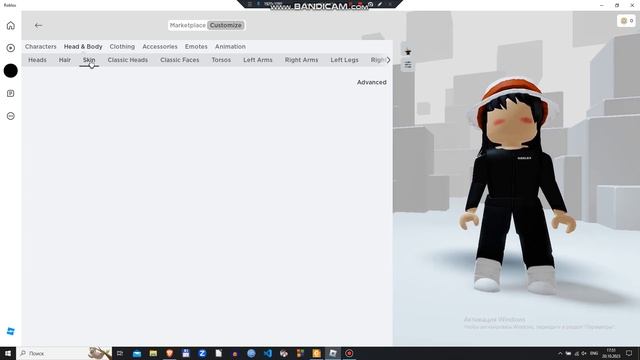Open the Accessories tab
Screen dimensions: 640x360
coord(160,47)
